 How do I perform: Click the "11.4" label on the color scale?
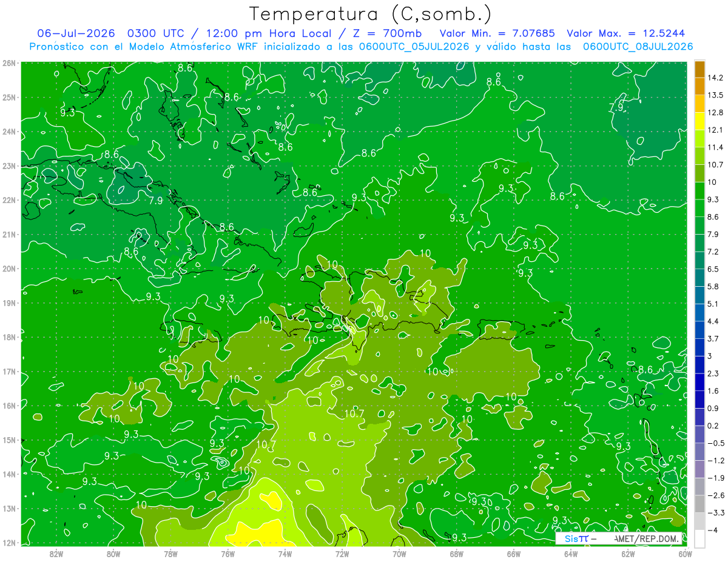click(x=715, y=147)
